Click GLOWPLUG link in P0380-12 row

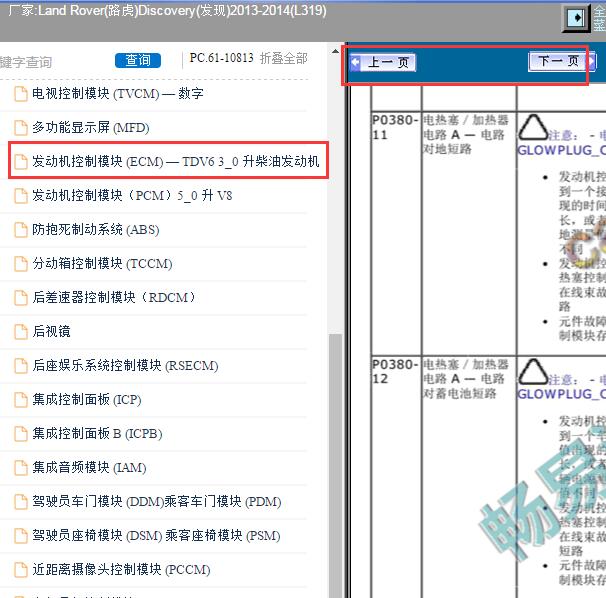pyautogui.click(x=561, y=394)
